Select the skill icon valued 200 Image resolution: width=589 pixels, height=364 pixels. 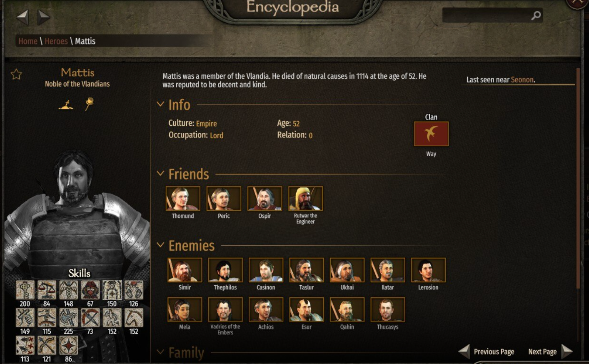pos(25,290)
